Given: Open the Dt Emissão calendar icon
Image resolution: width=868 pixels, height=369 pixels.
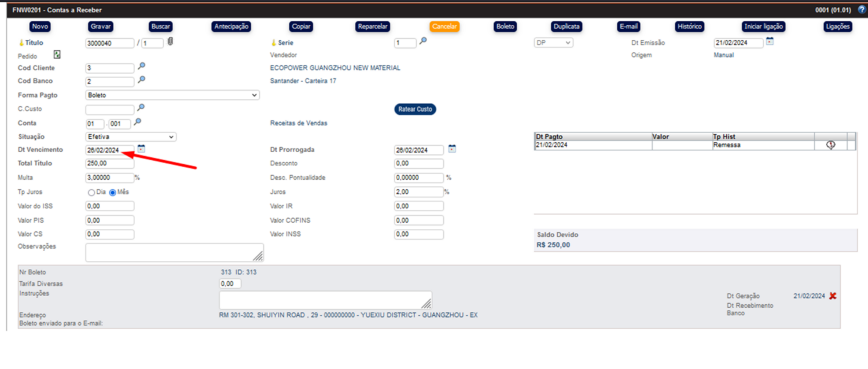Looking at the screenshot, I should click(770, 42).
